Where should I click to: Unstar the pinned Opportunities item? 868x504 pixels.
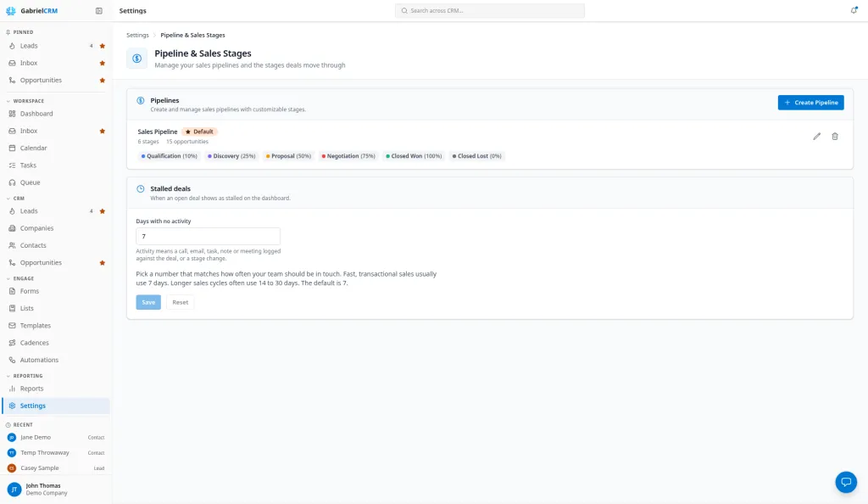tap(103, 81)
